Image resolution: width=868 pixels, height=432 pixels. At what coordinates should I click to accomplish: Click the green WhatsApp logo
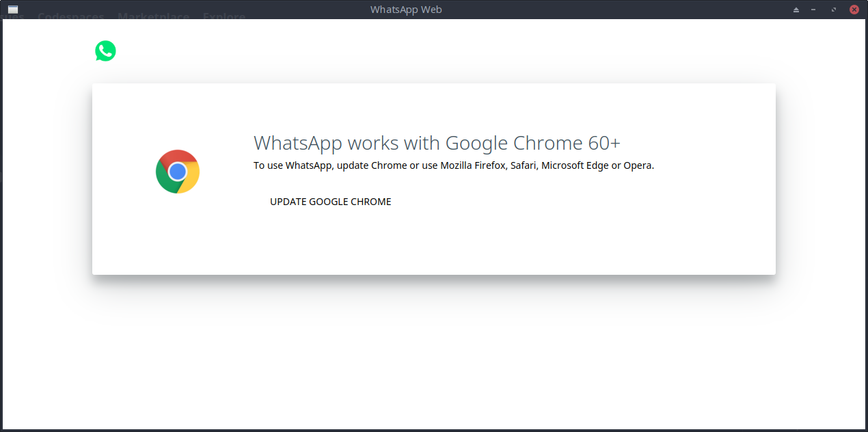coord(105,51)
